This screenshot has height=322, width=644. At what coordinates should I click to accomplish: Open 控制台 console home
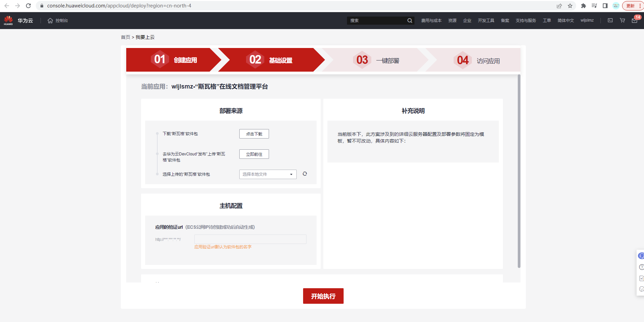click(58, 21)
